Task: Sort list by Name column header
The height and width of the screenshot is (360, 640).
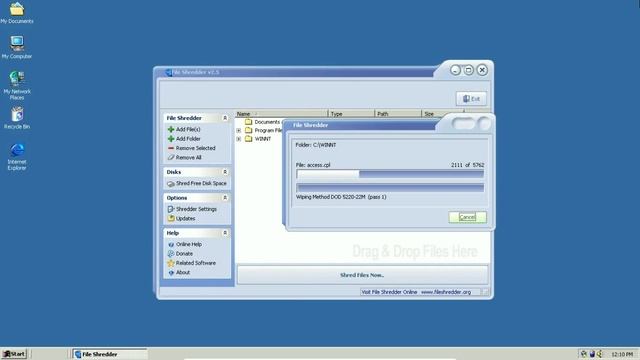Action: tap(281, 114)
